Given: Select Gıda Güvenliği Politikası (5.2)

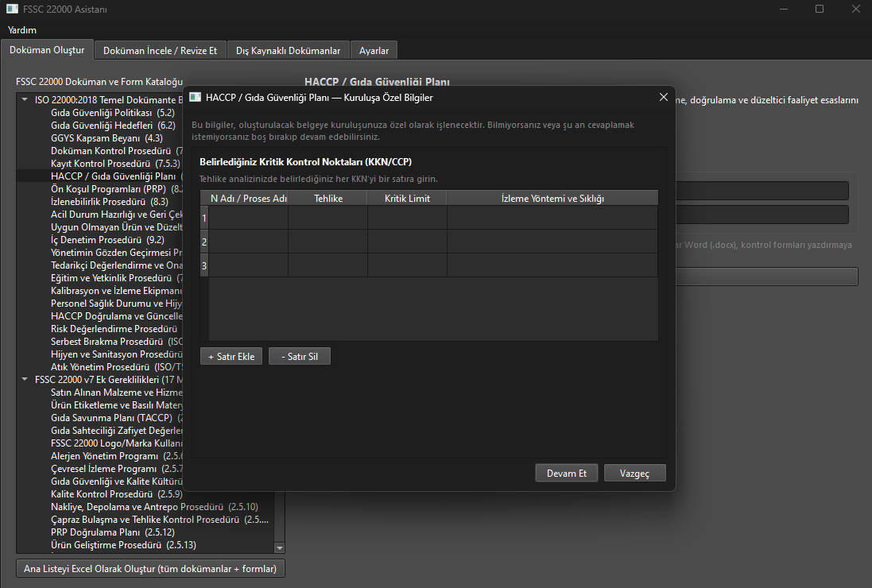Looking at the screenshot, I should tap(113, 113).
